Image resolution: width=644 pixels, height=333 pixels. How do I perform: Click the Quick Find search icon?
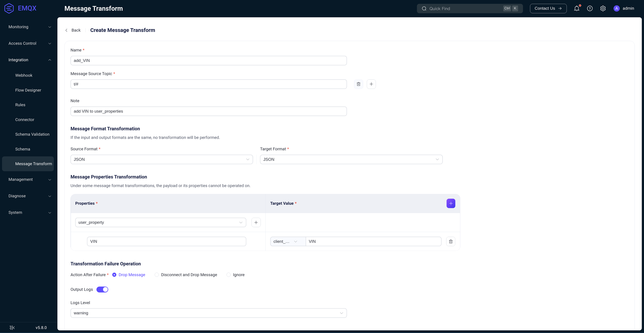(x=423, y=9)
